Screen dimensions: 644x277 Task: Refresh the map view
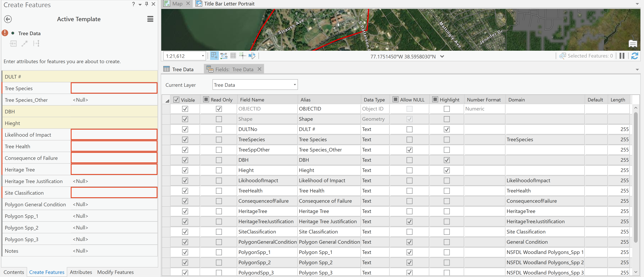(x=634, y=56)
